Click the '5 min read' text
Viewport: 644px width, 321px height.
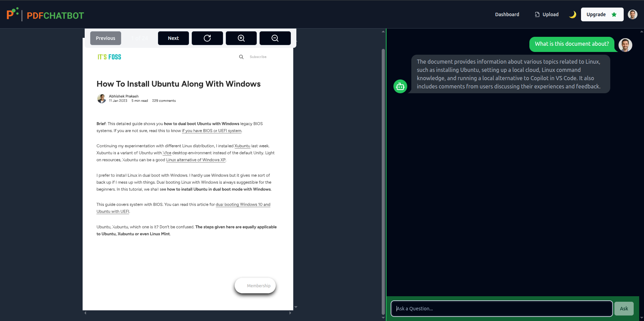140,101
